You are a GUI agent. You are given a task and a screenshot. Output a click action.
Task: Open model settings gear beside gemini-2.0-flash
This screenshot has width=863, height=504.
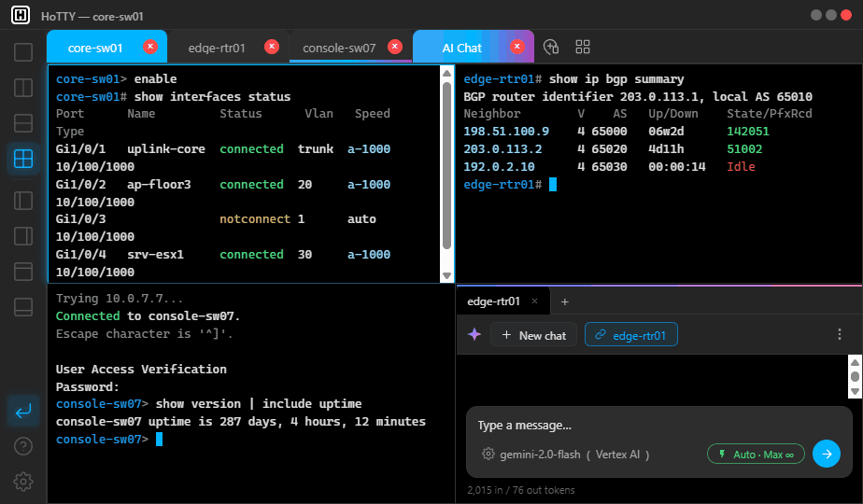[488, 454]
